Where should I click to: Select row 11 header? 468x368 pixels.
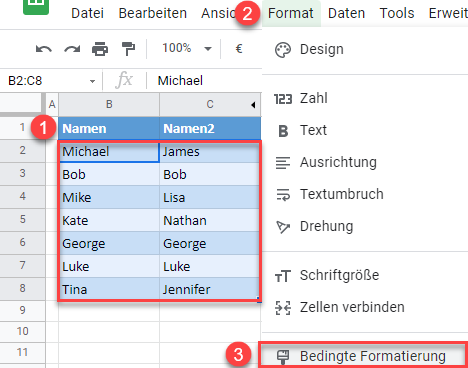pos(22,352)
